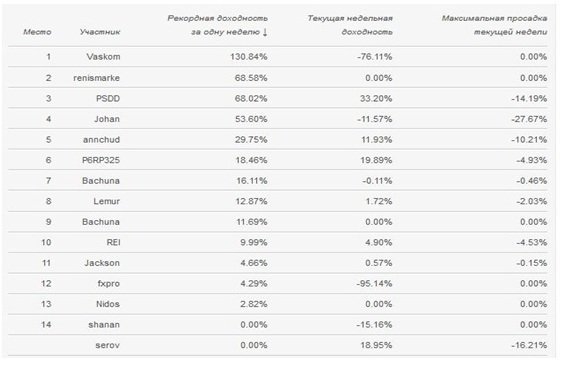The width and height of the screenshot is (571, 368).
Task: Open Bachuna in seventh place
Action: [101, 181]
